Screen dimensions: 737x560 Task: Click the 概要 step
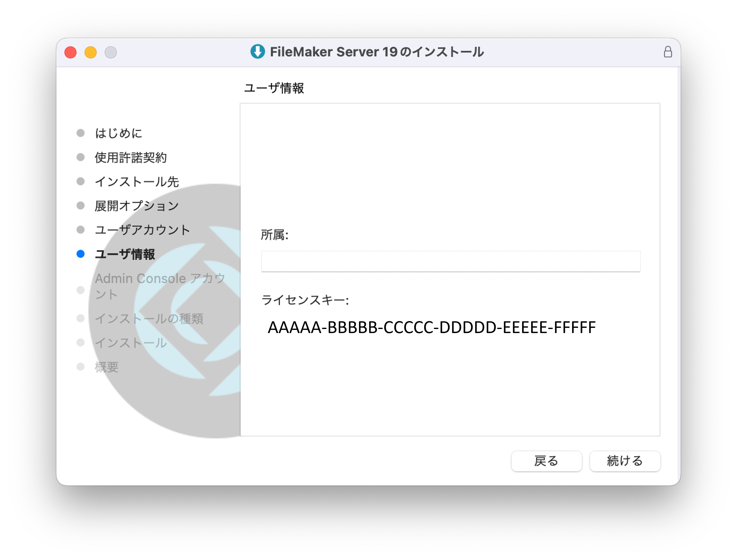coord(107,367)
